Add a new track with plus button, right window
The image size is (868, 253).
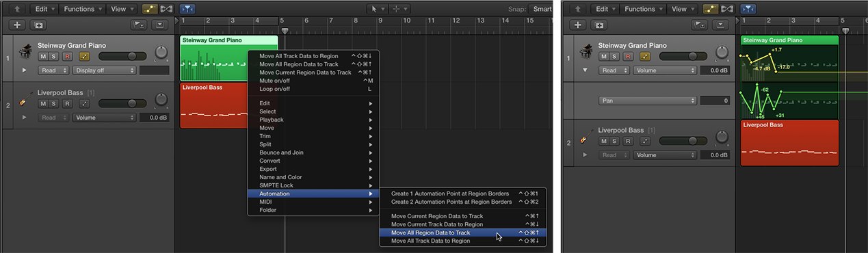pos(578,25)
